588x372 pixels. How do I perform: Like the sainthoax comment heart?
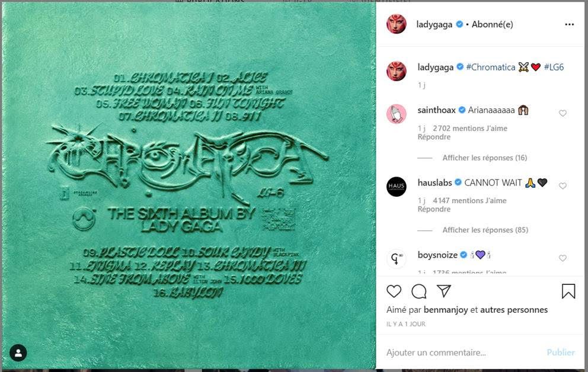(563, 113)
